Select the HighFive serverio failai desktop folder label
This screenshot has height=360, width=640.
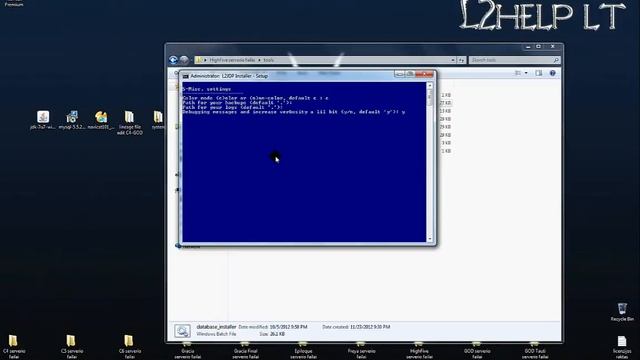click(419, 353)
